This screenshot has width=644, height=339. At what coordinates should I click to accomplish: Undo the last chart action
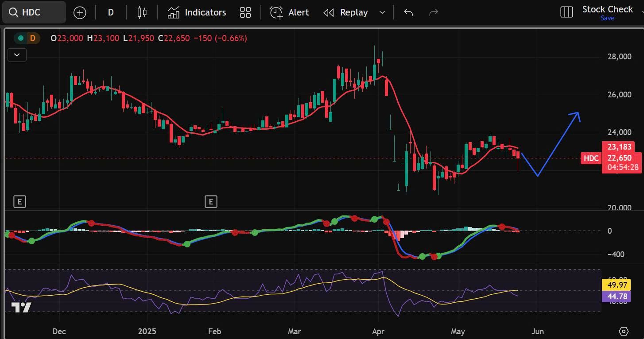408,12
